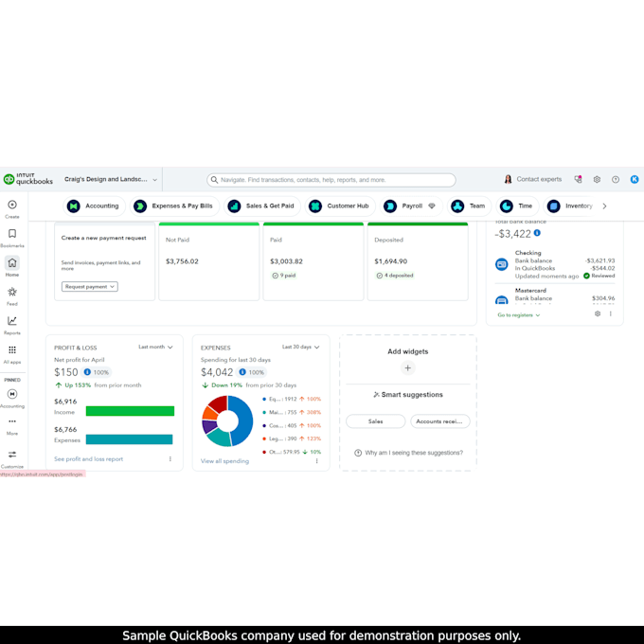This screenshot has height=644, width=644.
Task: Click the Mai... 755 legend entry
Action: tap(292, 412)
